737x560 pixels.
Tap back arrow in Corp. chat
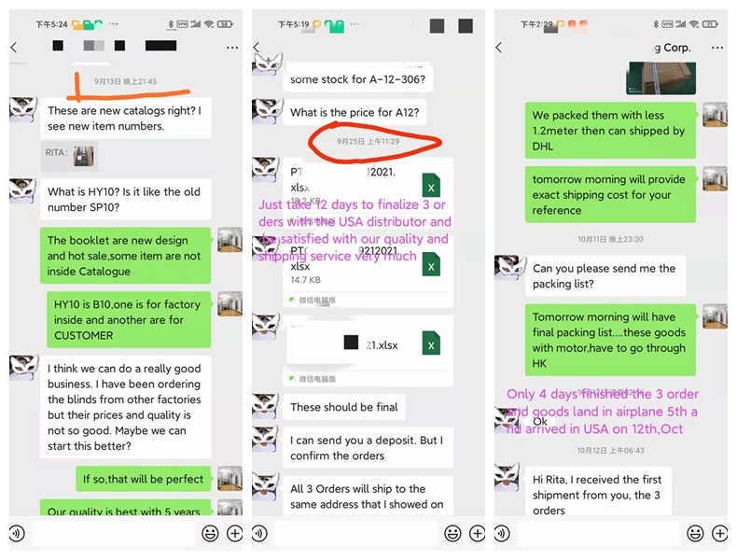499,47
